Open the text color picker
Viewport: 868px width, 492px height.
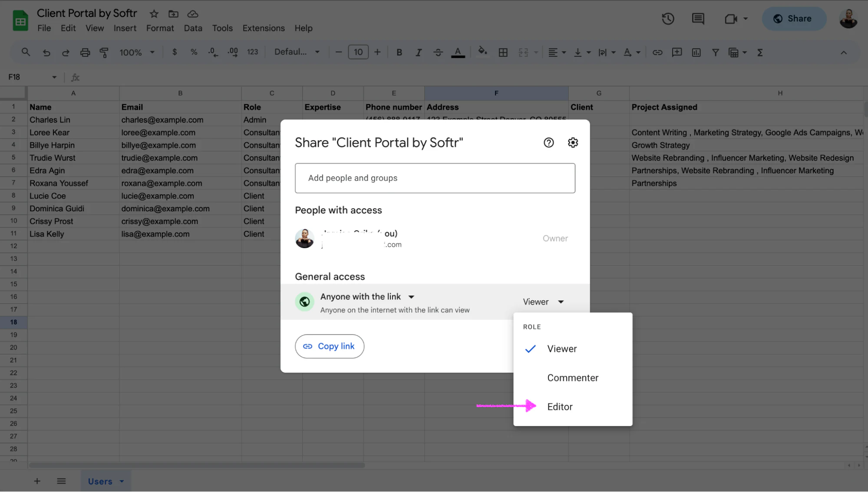click(458, 52)
